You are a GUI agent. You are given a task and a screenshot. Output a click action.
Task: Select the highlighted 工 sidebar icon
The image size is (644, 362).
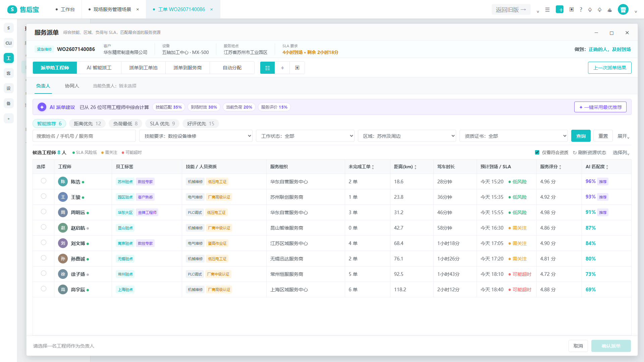coord(9,58)
